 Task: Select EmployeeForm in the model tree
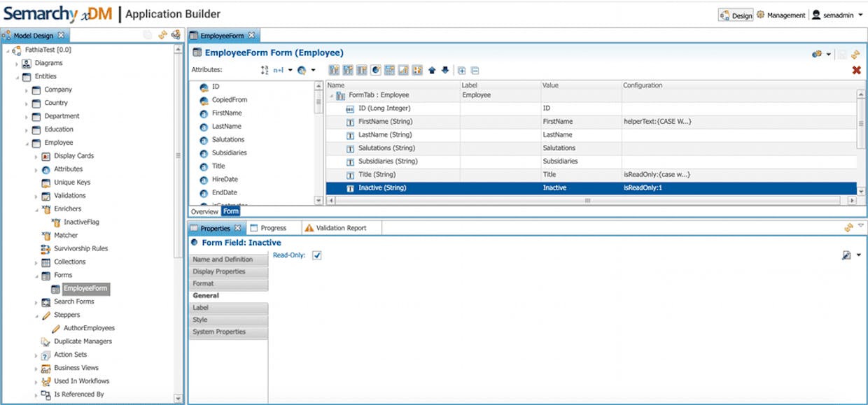(x=85, y=288)
